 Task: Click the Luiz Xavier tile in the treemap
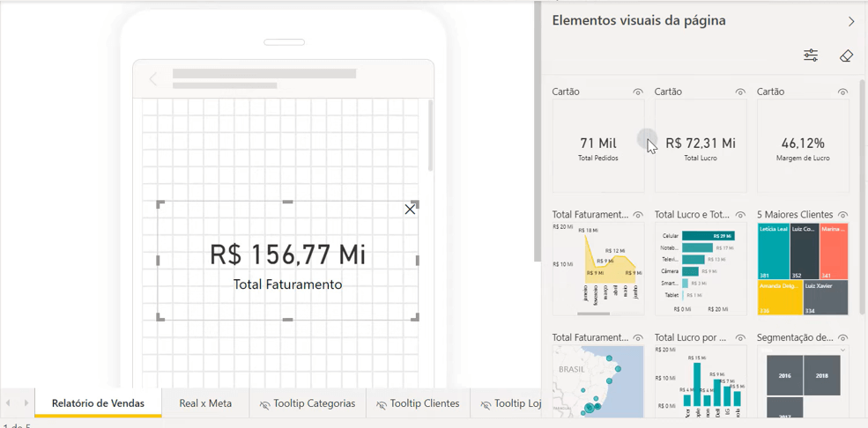point(826,298)
